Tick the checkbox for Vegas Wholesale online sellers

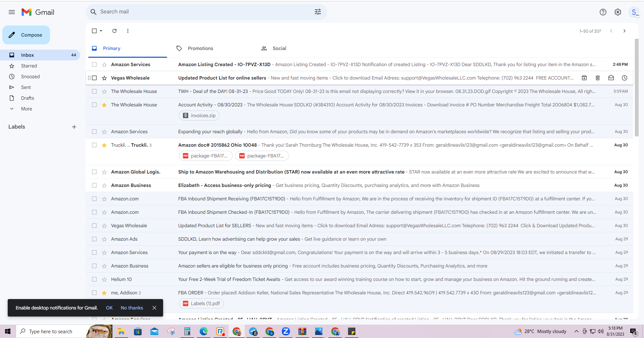coord(94,78)
